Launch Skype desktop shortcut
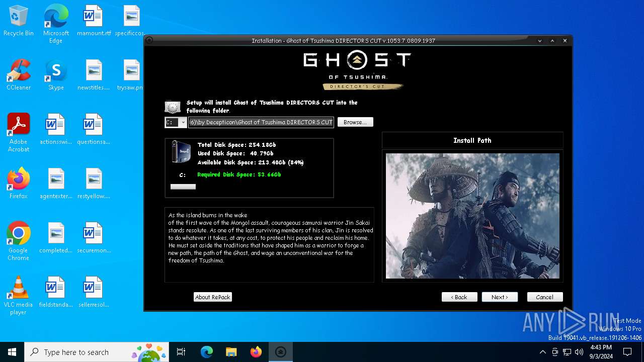The height and width of the screenshot is (362, 644). point(56,75)
